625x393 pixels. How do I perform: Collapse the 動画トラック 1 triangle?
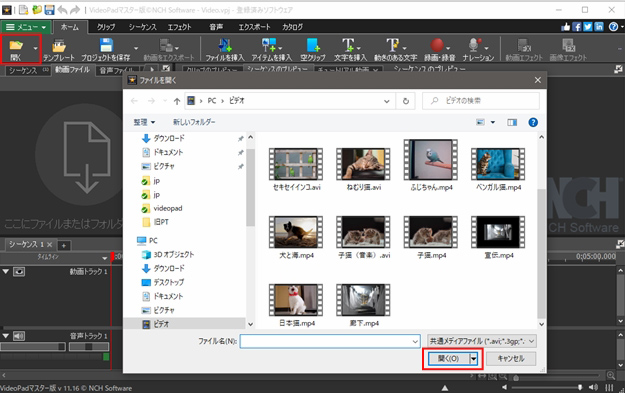coord(6,271)
